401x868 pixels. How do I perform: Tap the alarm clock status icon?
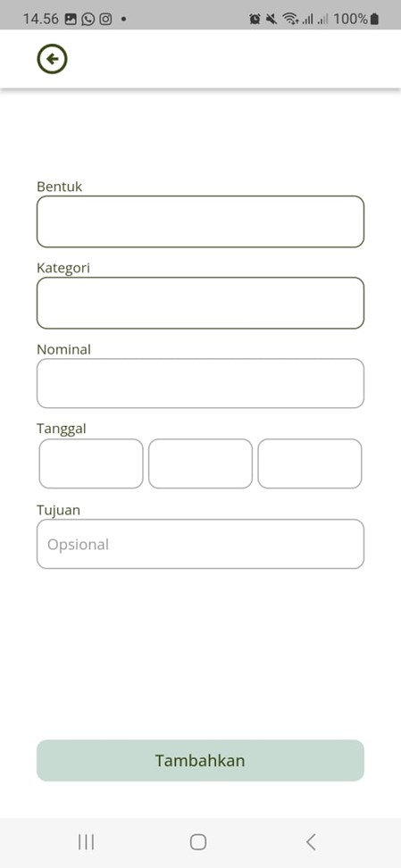coord(255,20)
